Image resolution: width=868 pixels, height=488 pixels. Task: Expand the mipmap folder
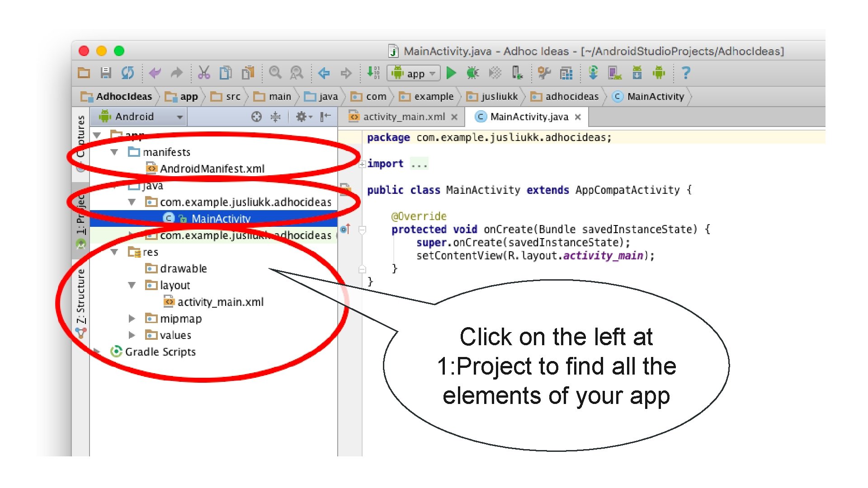[132, 319]
